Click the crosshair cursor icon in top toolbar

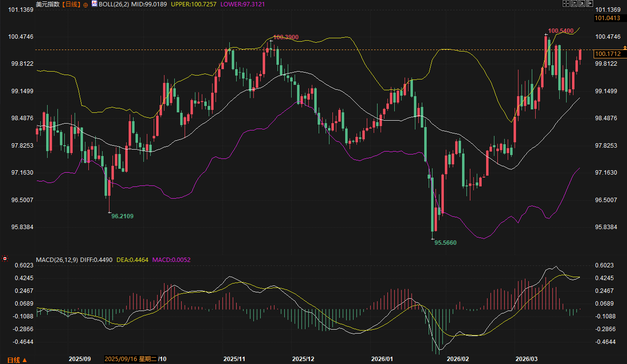coord(566,4)
